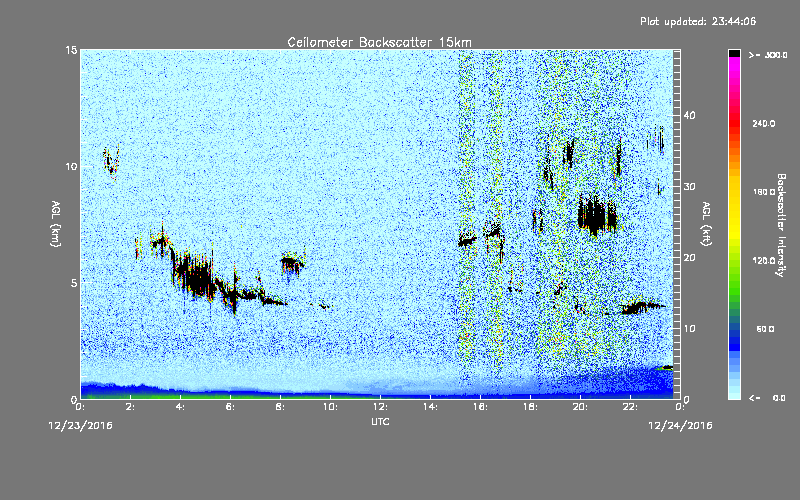Click the '12:' hour tick on time axis

tap(380, 407)
